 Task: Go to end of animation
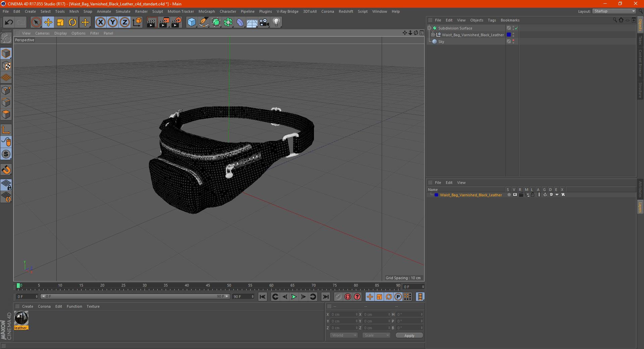325,297
